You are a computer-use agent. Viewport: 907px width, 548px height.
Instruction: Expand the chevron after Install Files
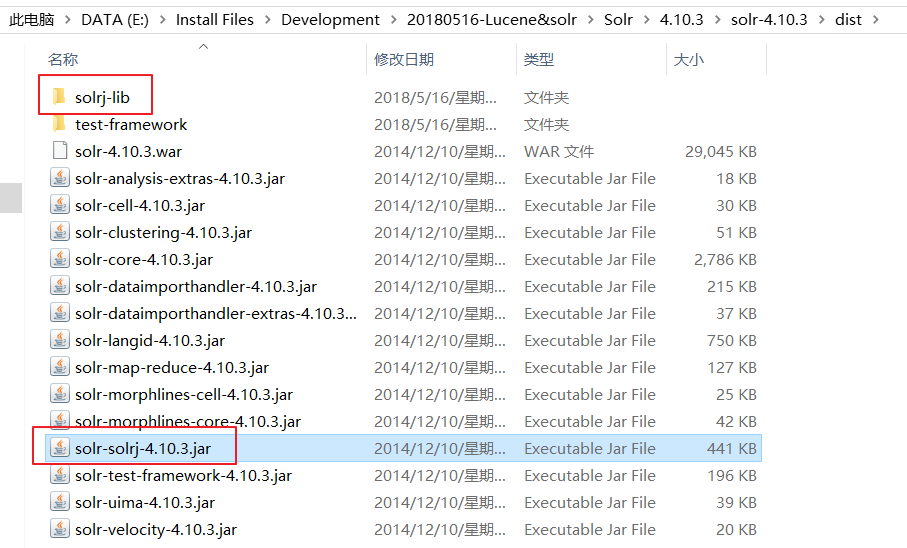coord(268,20)
